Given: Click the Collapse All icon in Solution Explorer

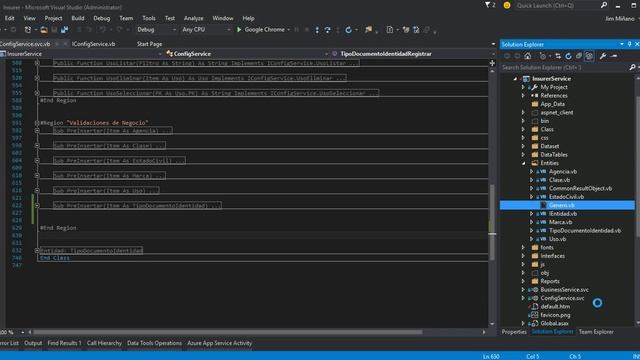Looking at the screenshot, I should point(578,56).
